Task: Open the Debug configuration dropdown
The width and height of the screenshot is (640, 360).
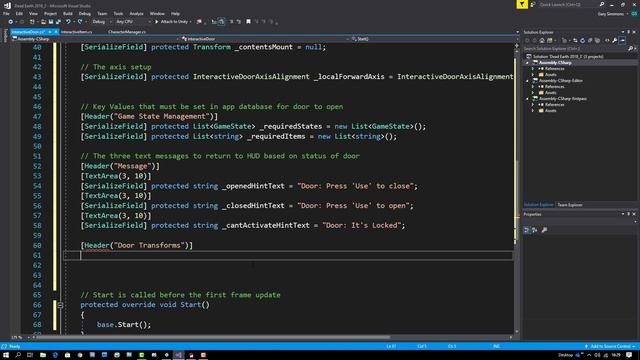Action: pos(100,22)
